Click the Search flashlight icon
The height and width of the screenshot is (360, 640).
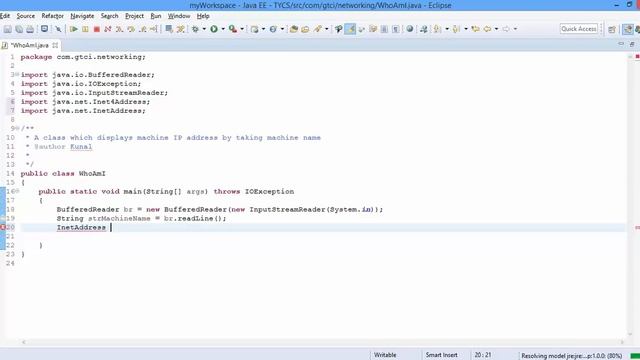point(318,29)
